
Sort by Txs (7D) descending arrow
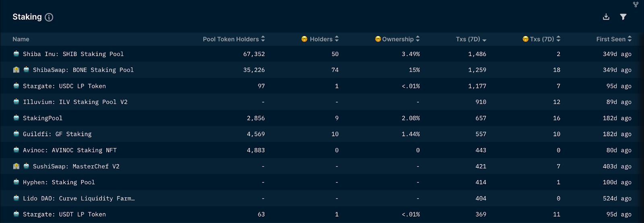(484, 40)
